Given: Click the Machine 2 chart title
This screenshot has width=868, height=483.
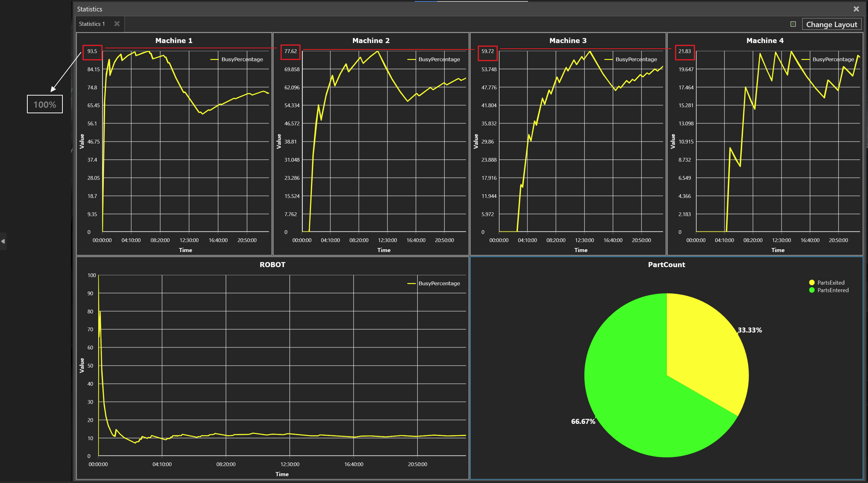Looking at the screenshot, I should tap(371, 41).
